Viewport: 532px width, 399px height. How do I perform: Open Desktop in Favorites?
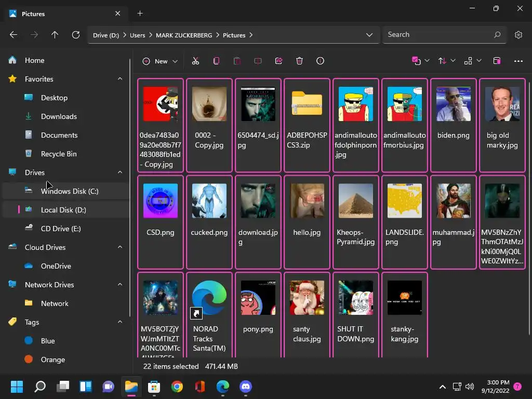pos(65,98)
